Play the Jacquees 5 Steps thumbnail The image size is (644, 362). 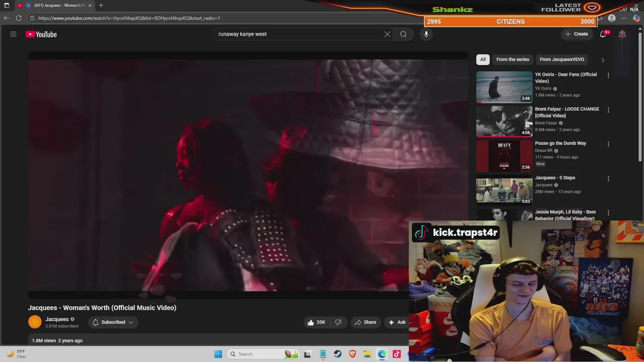tap(504, 190)
